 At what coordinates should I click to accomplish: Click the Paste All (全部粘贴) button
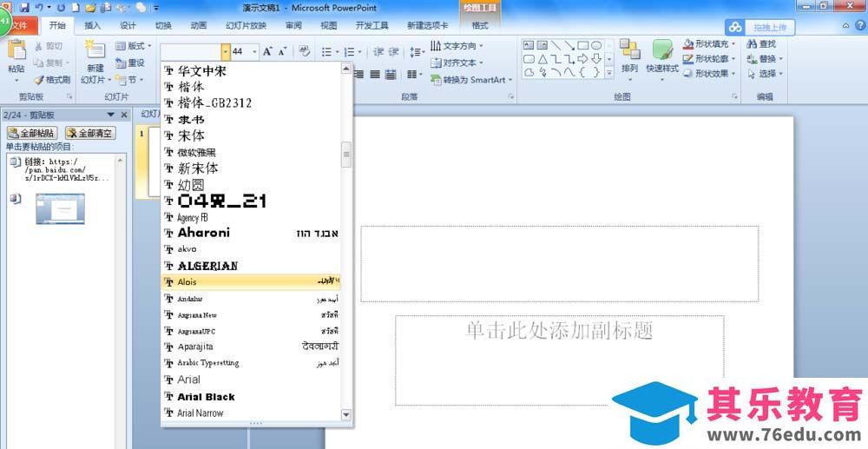[x=31, y=134]
